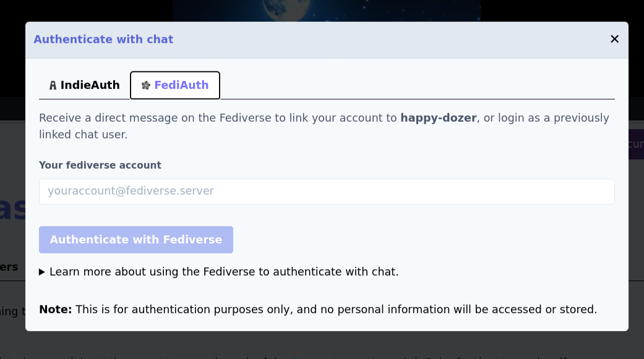Click the moon image behind the dialog
This screenshot has height=359, width=644.
point(327,10)
